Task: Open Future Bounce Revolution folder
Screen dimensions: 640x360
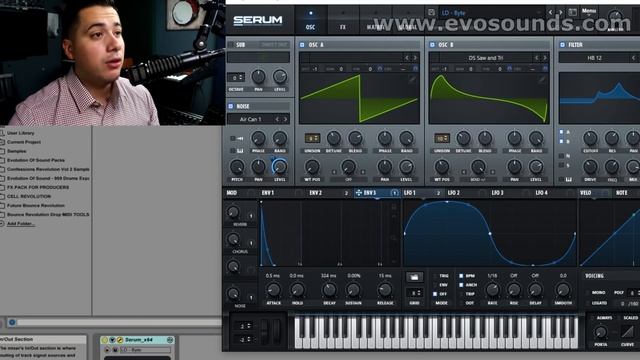Action: (36, 205)
